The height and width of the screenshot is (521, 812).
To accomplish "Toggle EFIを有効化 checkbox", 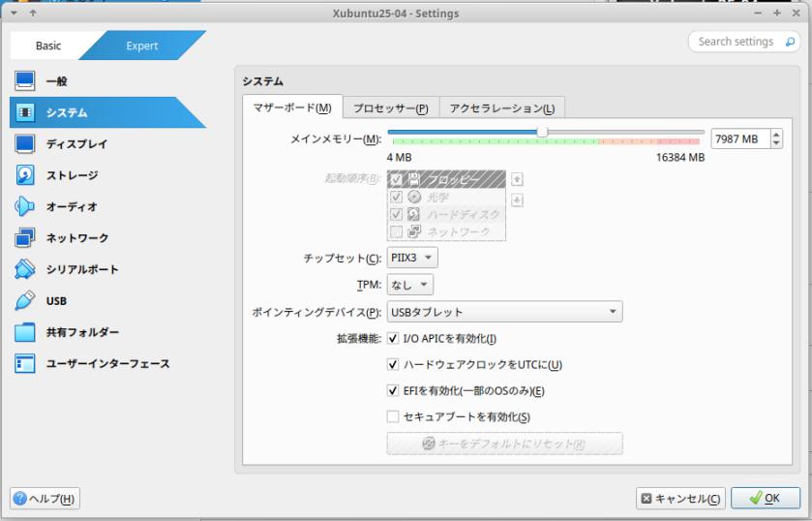I will click(x=393, y=390).
